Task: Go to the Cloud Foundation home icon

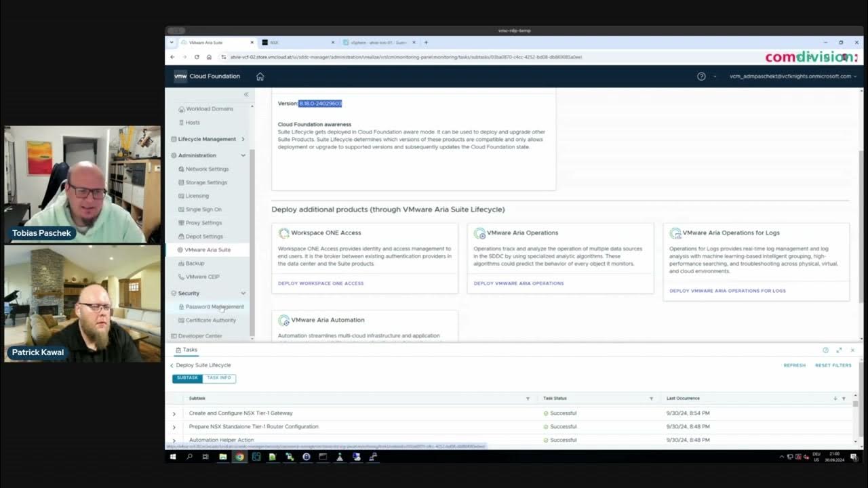Action: coord(260,77)
